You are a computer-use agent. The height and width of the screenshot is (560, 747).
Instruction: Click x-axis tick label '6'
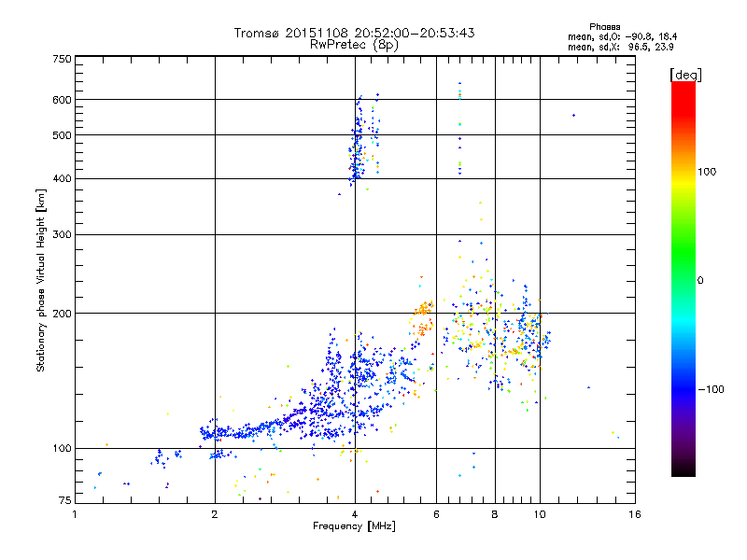tap(436, 514)
